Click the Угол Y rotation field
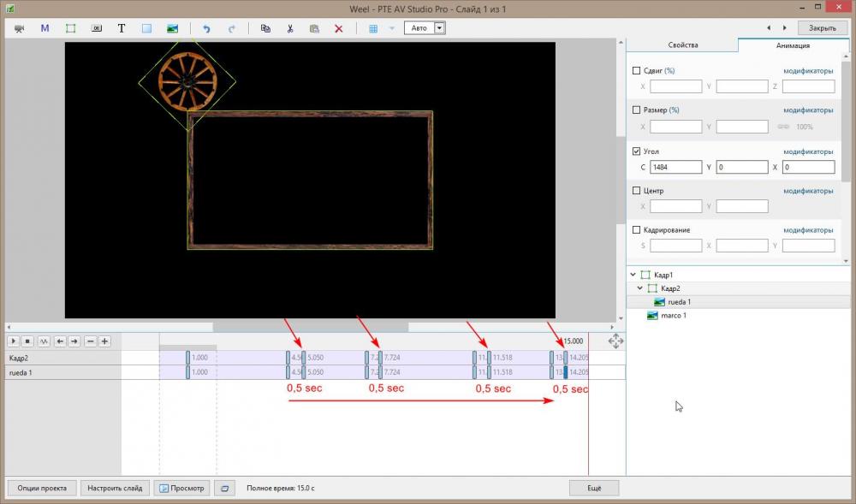This screenshot has width=856, height=504. [742, 167]
